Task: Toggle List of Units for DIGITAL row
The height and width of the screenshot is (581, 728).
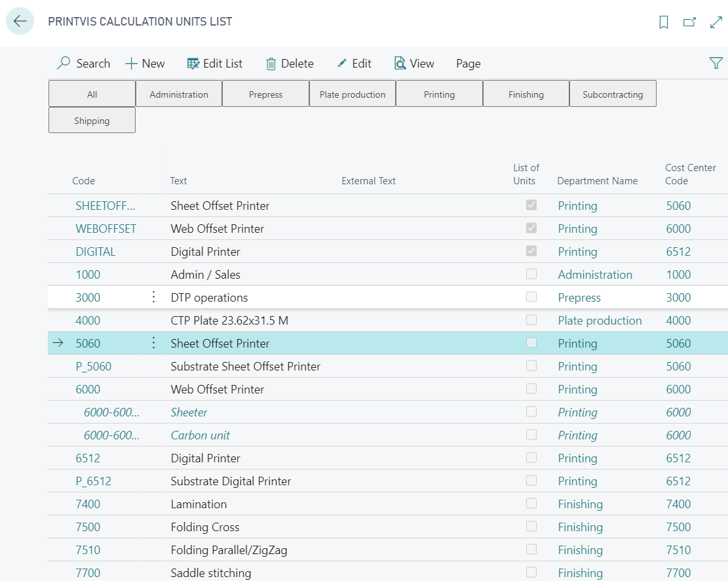Action: click(x=531, y=251)
